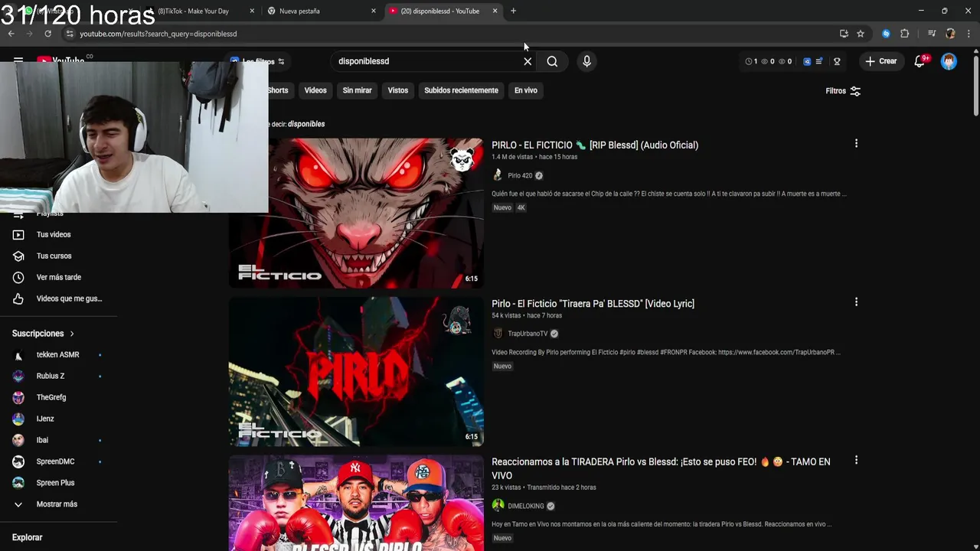The height and width of the screenshot is (551, 980).
Task: Open the YouTube account avatar menu
Action: (949, 61)
